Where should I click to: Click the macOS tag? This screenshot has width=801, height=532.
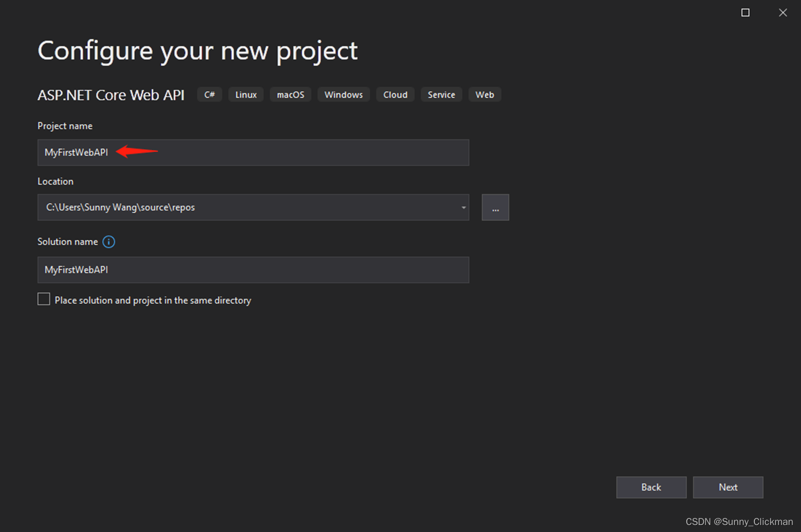tap(290, 95)
